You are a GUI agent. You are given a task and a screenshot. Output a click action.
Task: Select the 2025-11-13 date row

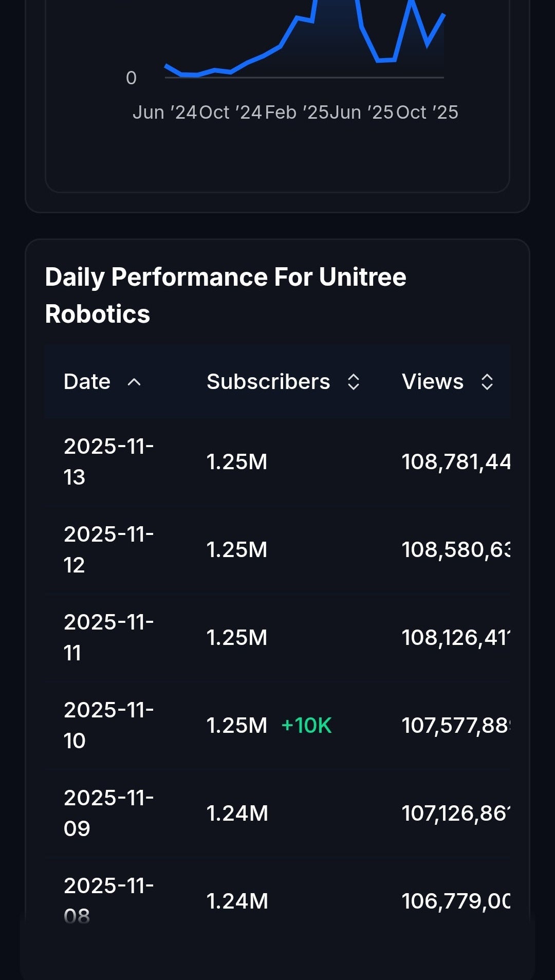click(108, 461)
